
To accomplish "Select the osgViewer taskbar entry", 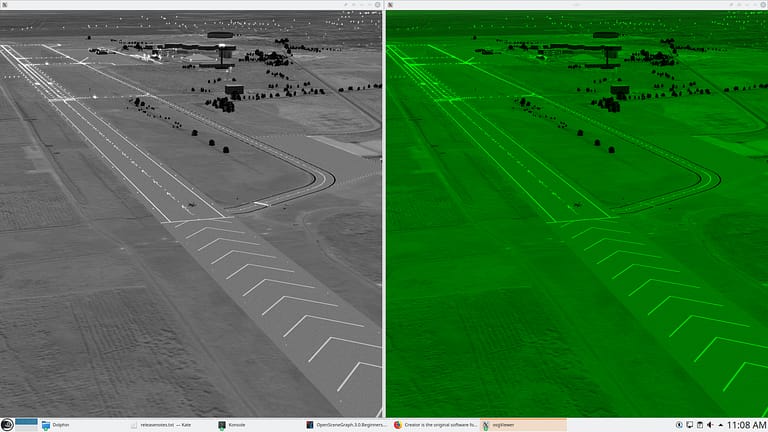I will pyautogui.click(x=522, y=425).
